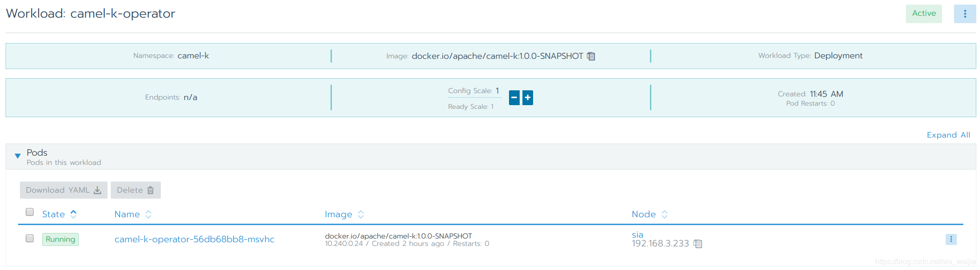Select the camel-k-operator-56db68bb8-msvhc pod checkbox

[x=30, y=239]
